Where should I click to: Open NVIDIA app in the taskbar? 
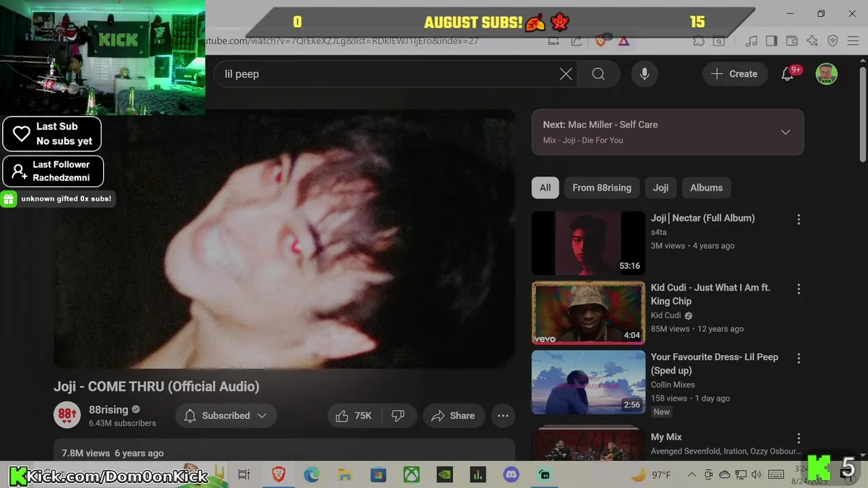[x=444, y=474]
